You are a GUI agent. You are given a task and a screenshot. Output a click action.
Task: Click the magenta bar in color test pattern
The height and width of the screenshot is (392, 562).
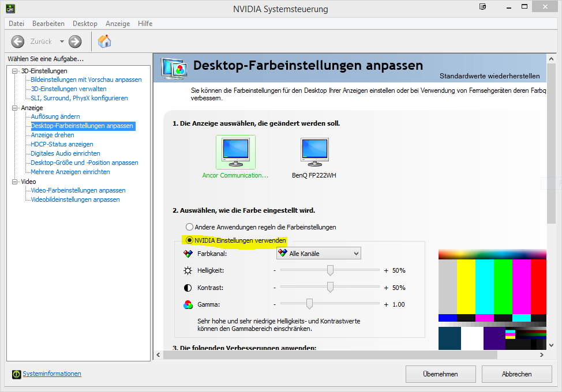tap(522, 287)
